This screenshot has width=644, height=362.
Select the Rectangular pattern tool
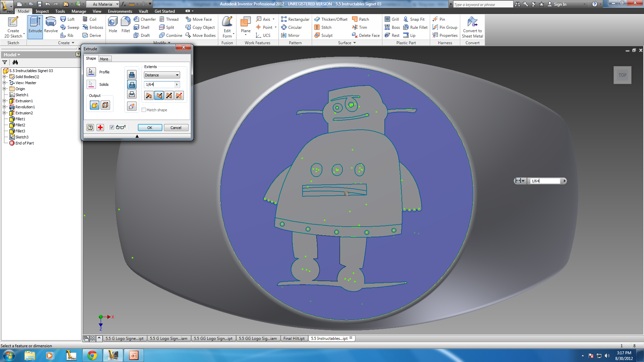[295, 19]
